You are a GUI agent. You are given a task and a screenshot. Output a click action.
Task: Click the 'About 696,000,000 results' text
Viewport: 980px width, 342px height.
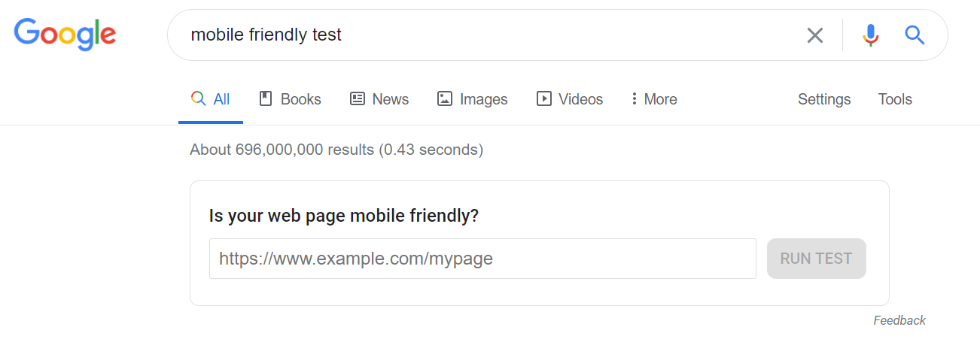(x=336, y=150)
